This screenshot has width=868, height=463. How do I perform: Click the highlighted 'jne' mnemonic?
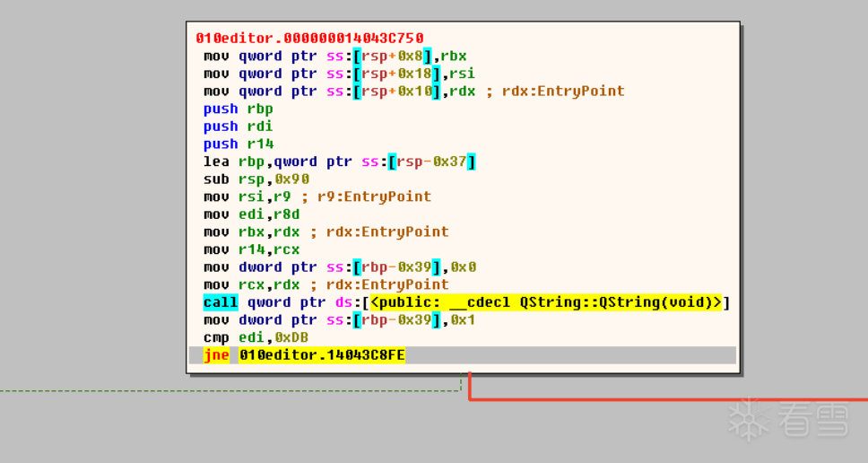click(216, 355)
